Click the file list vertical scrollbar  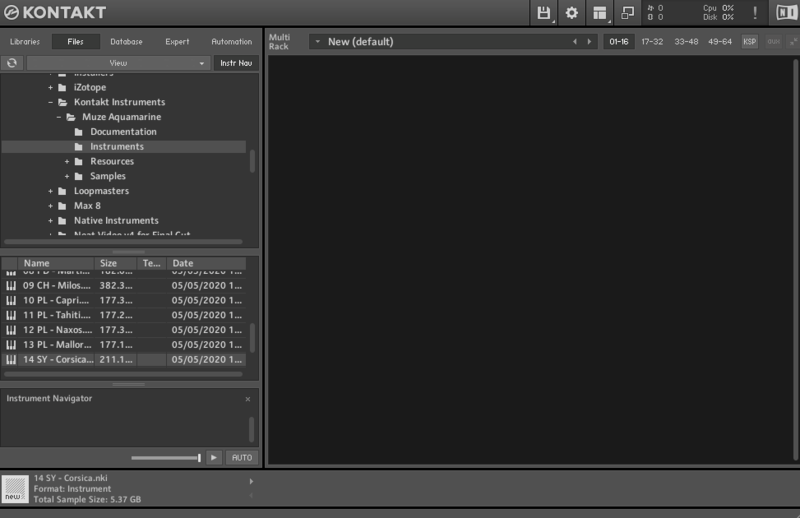(x=252, y=337)
